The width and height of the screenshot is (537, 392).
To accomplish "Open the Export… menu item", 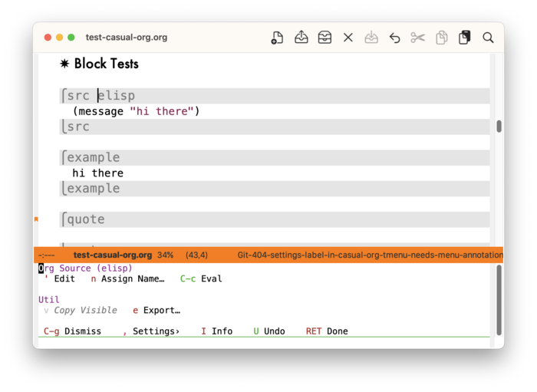I will [x=156, y=310].
